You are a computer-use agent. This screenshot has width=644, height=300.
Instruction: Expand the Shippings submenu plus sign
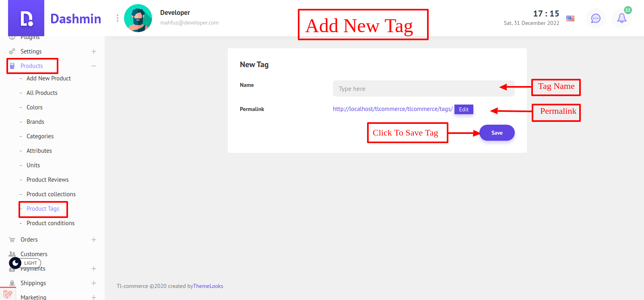94,283
